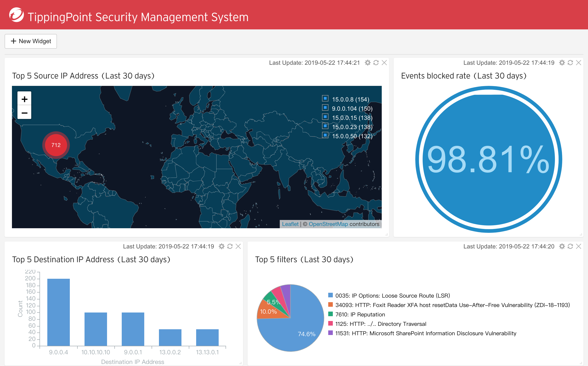This screenshot has width=588, height=366.
Task: Refresh the Top 5 Destination IP widget
Action: 230,246
